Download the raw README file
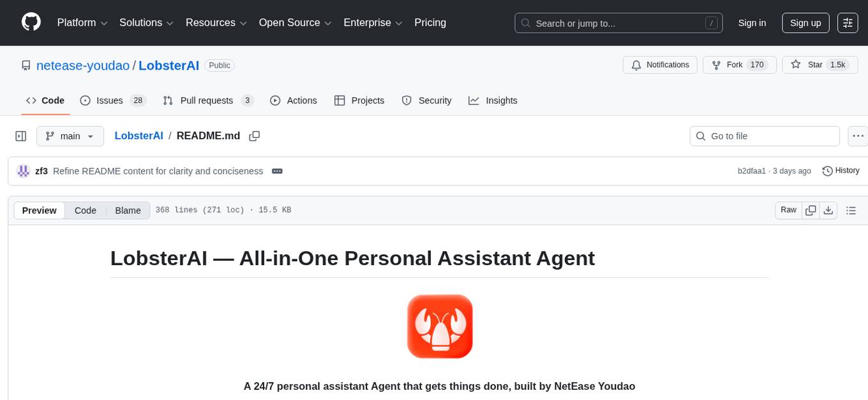The height and width of the screenshot is (400, 868). coord(828,210)
